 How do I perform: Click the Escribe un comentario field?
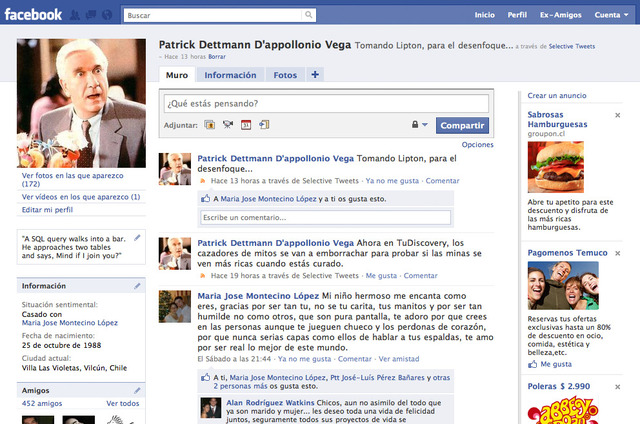pyautogui.click(x=325, y=218)
